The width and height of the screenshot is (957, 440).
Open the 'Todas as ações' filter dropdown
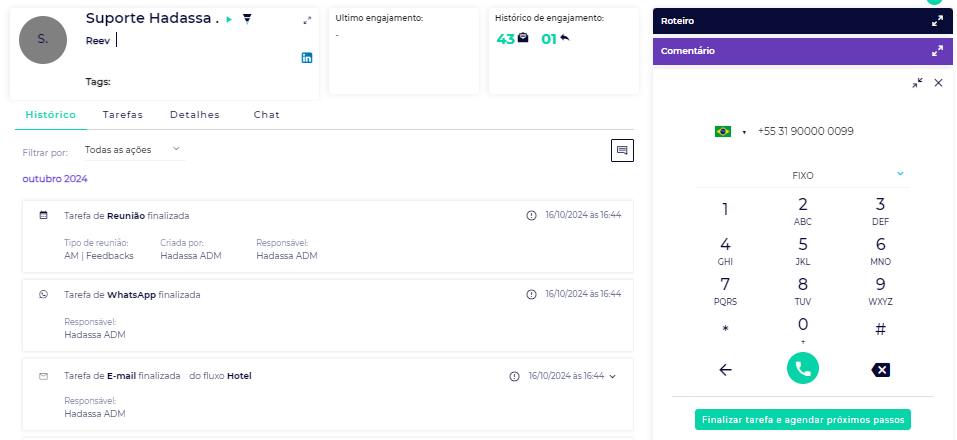(133, 150)
